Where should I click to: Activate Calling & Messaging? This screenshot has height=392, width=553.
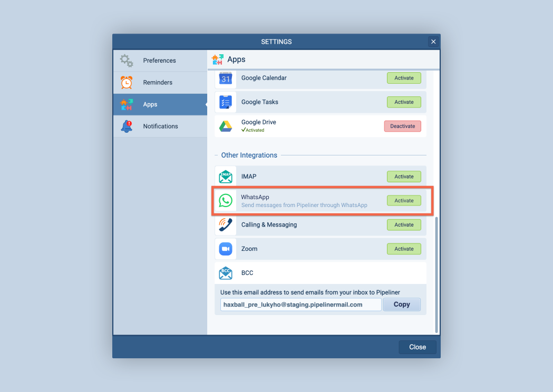point(404,224)
